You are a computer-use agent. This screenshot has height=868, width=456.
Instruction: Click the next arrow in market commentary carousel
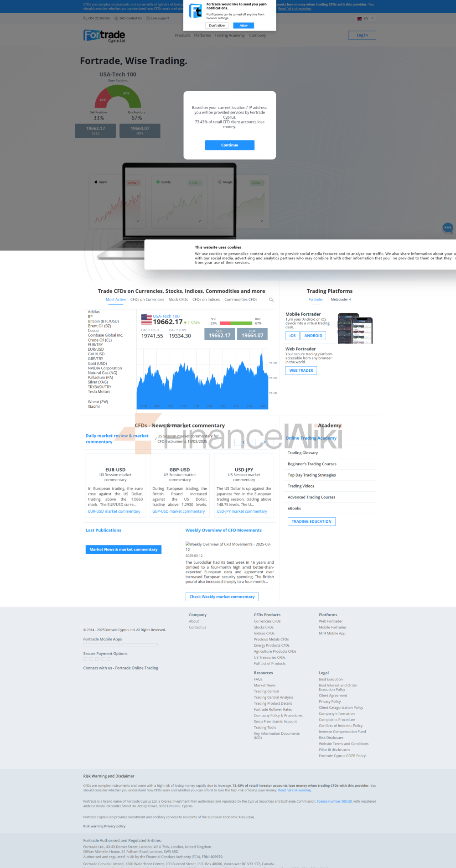click(x=264, y=442)
